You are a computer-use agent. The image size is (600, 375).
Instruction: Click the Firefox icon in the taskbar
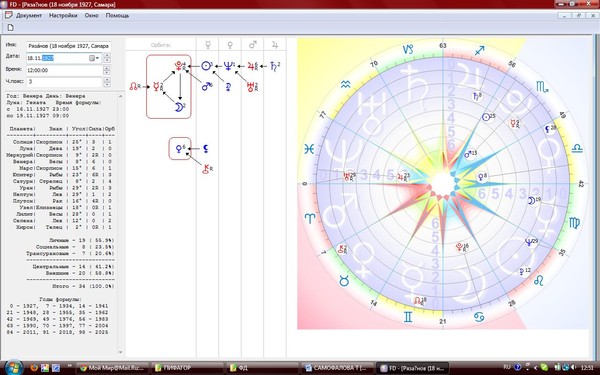click(34, 368)
